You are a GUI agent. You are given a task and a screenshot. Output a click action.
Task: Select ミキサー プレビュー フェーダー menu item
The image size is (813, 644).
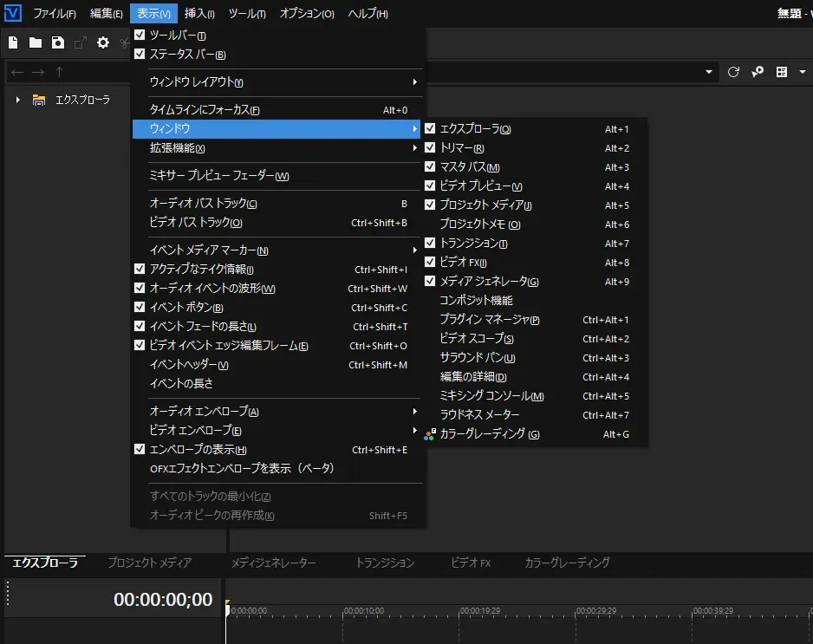[x=277, y=176]
